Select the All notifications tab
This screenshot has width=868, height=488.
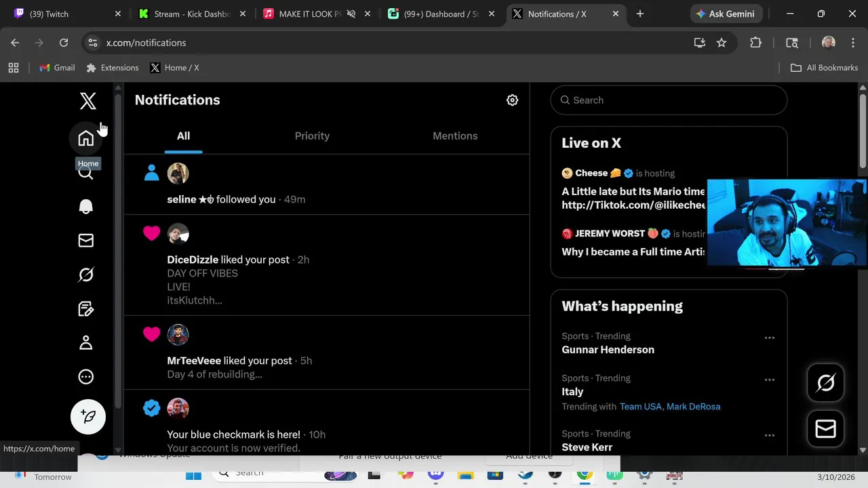[183, 136]
